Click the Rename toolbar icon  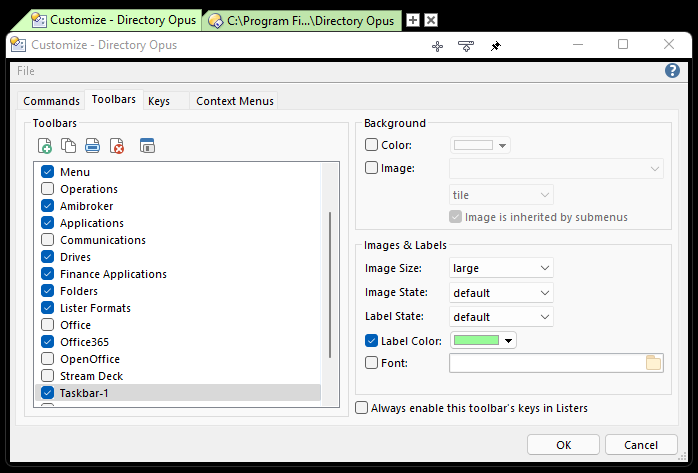(92, 146)
